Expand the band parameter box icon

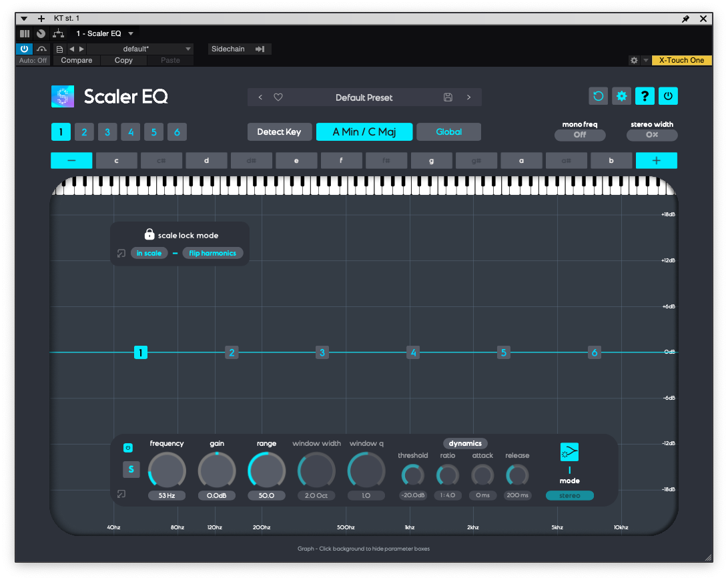point(121,494)
